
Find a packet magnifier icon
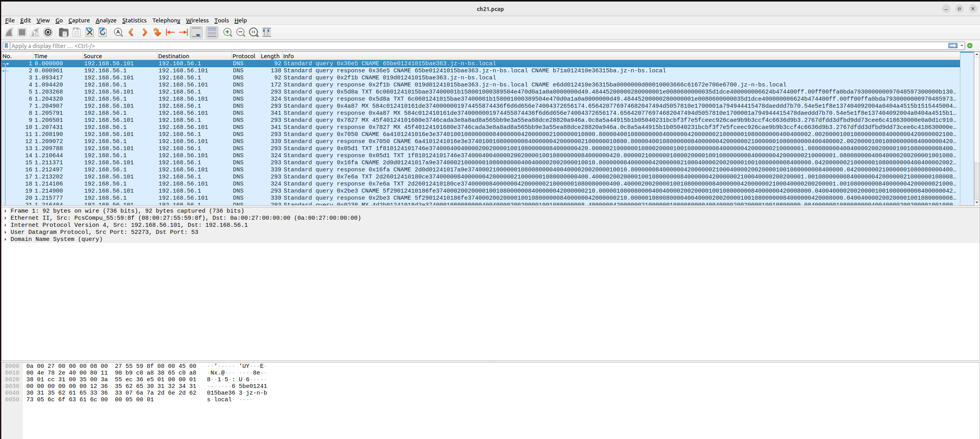[x=118, y=33]
